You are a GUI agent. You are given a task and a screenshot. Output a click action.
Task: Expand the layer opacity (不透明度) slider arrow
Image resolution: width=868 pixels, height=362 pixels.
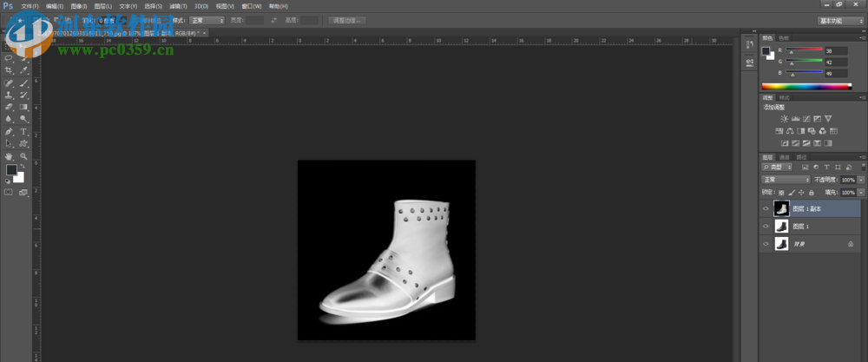860,179
